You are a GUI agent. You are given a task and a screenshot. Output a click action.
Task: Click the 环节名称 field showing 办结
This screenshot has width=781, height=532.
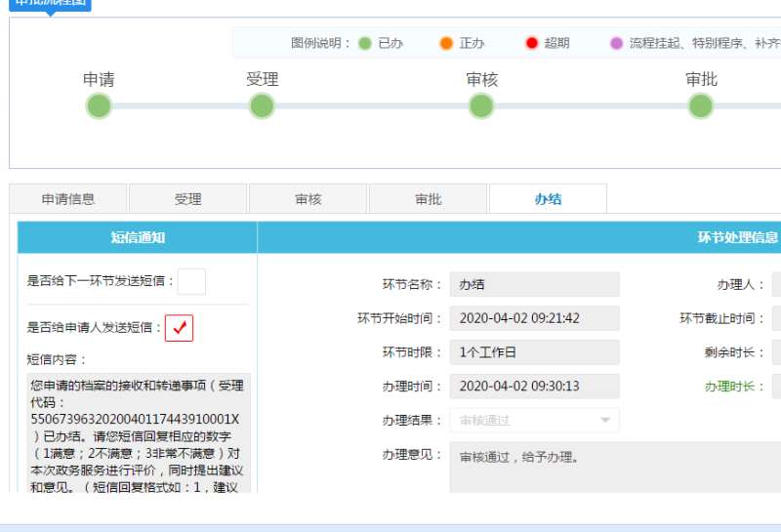coord(534,284)
